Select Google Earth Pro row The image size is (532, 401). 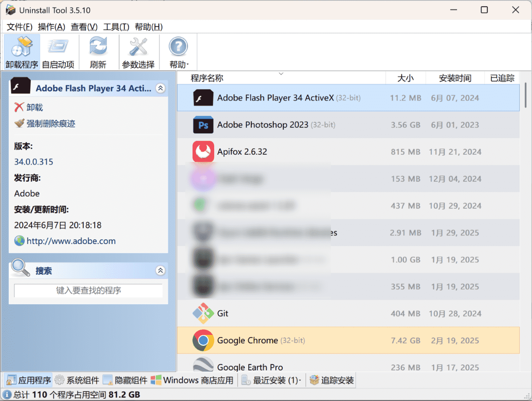coord(348,363)
